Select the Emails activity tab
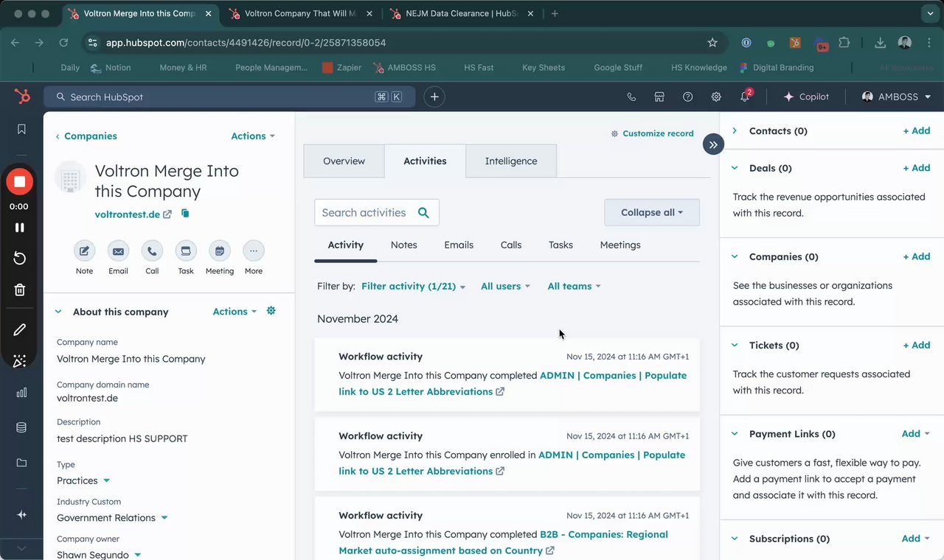 point(459,245)
